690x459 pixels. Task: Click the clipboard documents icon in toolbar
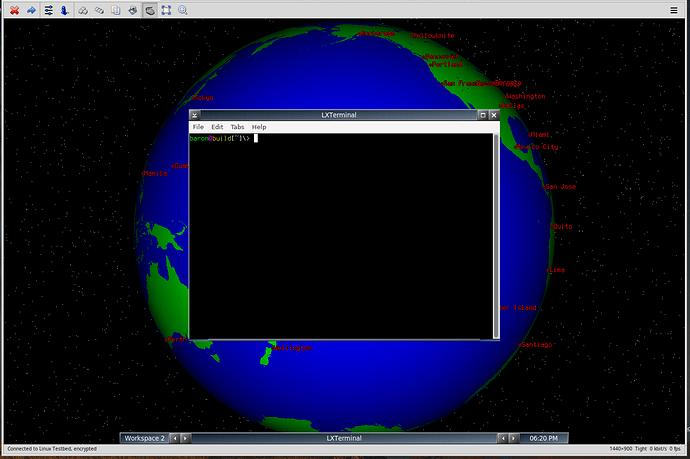[x=116, y=10]
